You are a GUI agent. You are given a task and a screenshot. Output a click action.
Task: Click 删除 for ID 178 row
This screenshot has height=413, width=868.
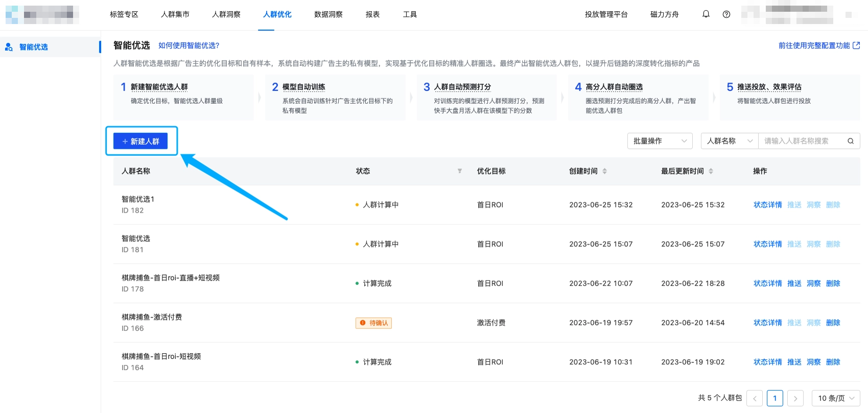(833, 284)
